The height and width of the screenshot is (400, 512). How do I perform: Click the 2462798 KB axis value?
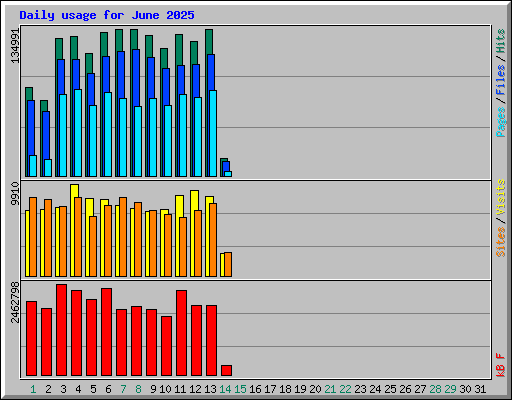pos(15,302)
